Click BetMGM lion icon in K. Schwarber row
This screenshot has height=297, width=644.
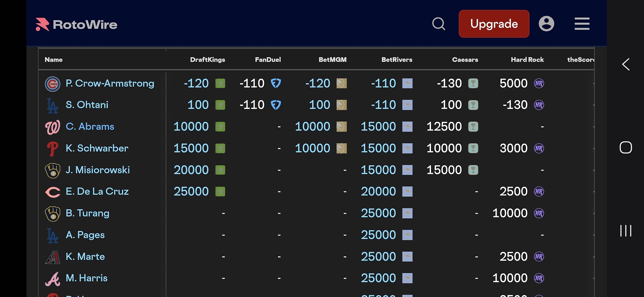(x=342, y=148)
